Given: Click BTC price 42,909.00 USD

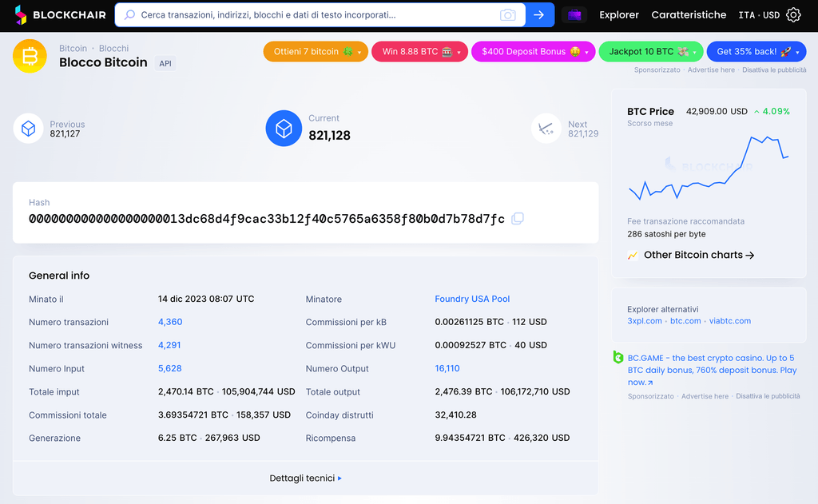Looking at the screenshot, I should click(717, 111).
